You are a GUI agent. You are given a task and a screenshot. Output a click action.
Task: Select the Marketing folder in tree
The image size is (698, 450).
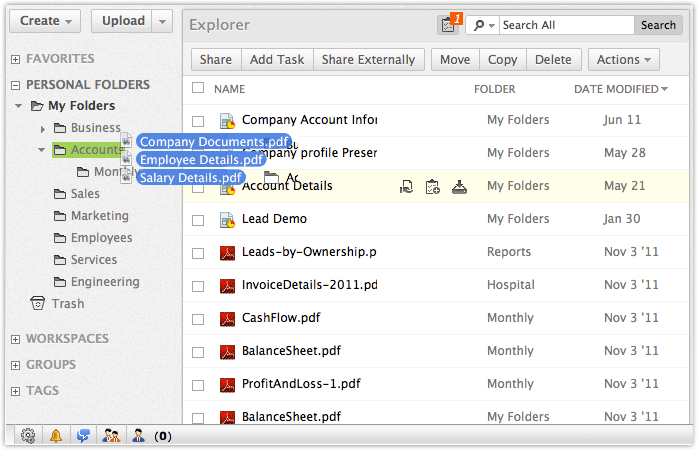(99, 216)
